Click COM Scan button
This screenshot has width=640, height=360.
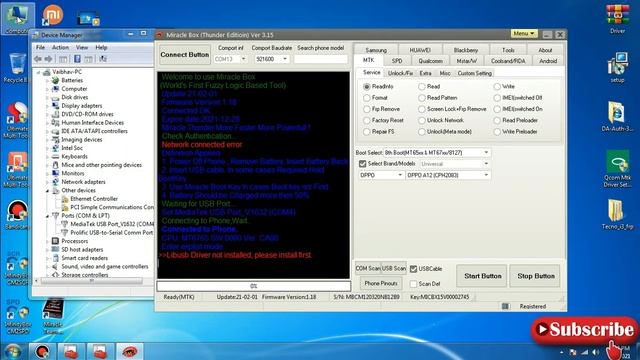tap(368, 269)
